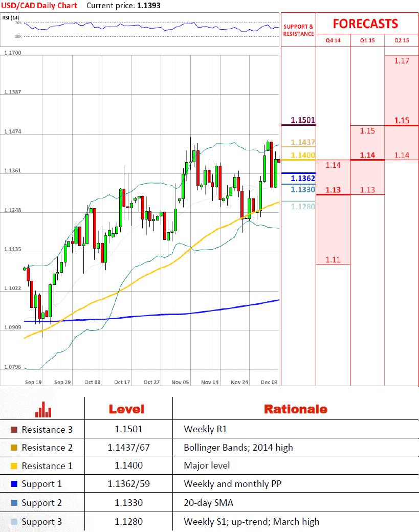Click the Support 1 blue color swatch
Viewport: 419px width, 532px height.
tap(14, 484)
